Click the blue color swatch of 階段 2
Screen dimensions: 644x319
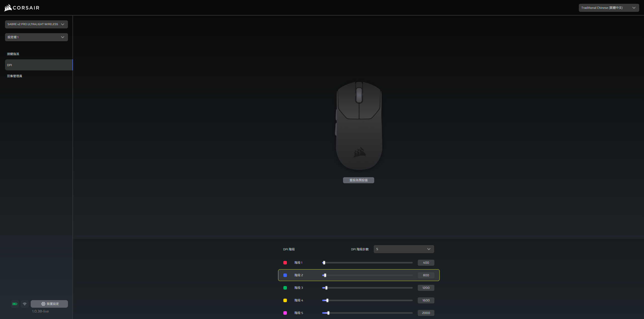[285, 275]
